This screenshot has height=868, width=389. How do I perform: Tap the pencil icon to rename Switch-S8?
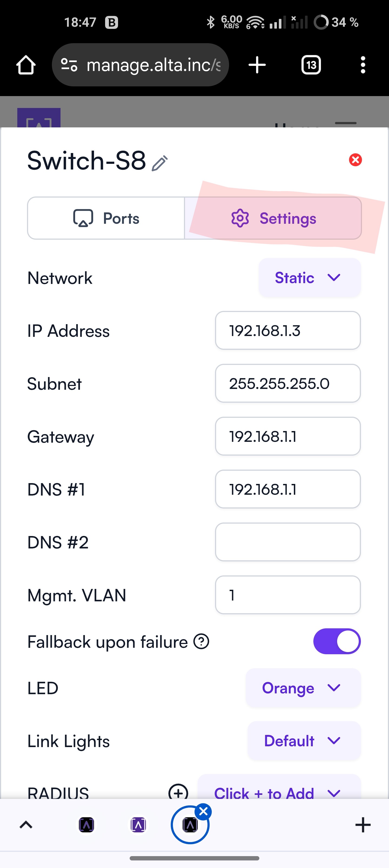160,163
